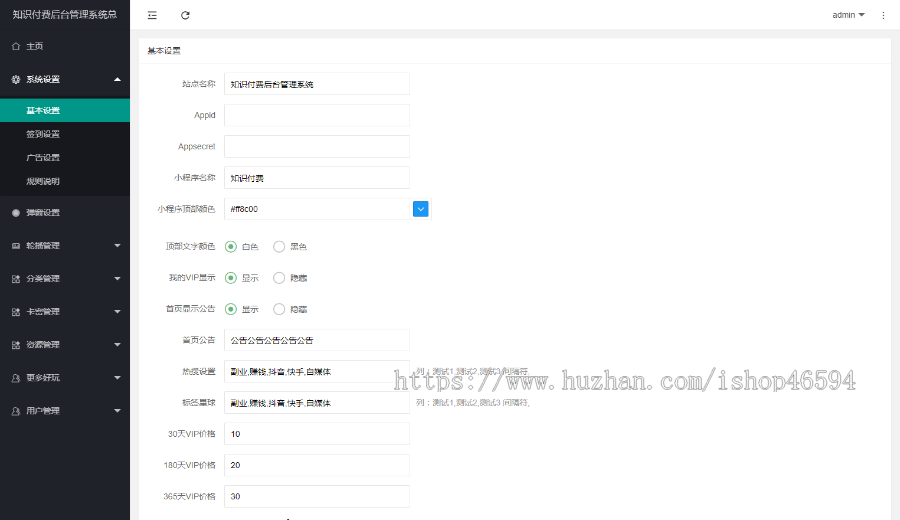Screen dimensions: 900x520
Task: Choose 显示 for 我的VIP显示
Action: click(x=231, y=278)
